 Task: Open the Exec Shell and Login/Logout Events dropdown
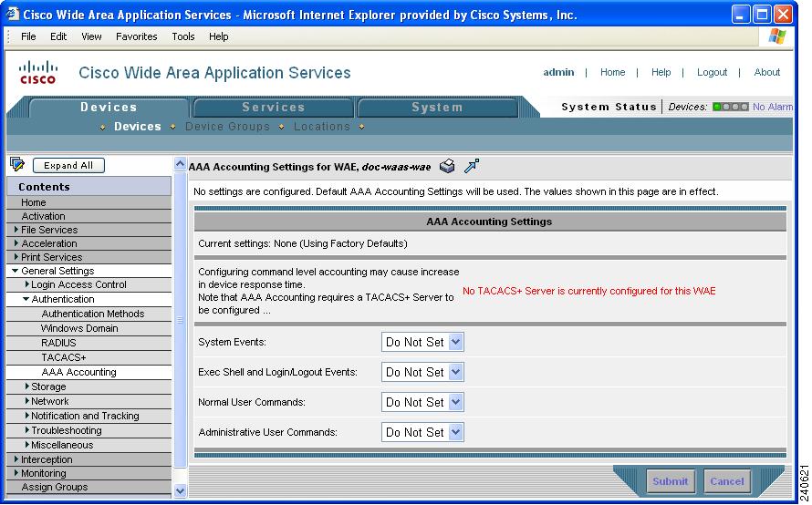tap(422, 372)
